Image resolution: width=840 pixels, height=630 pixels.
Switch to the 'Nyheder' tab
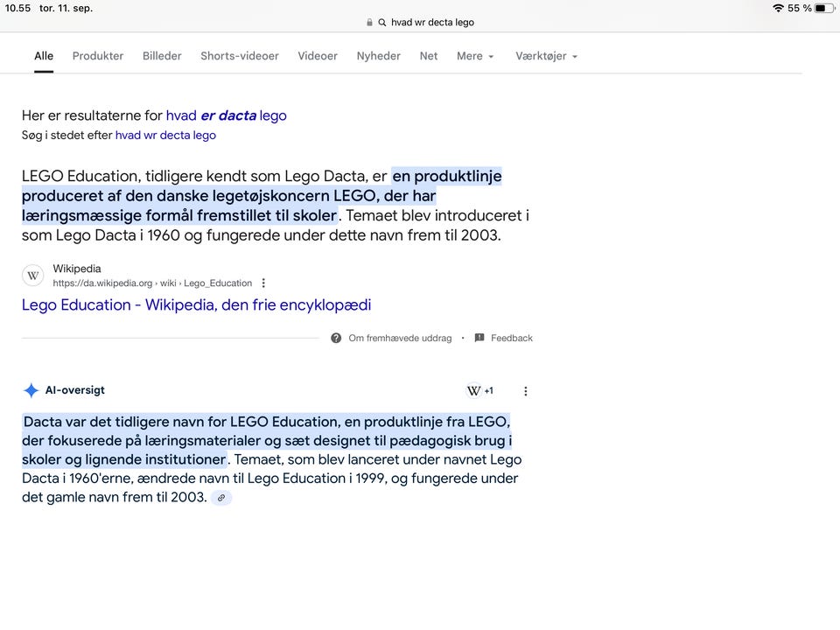tap(378, 56)
